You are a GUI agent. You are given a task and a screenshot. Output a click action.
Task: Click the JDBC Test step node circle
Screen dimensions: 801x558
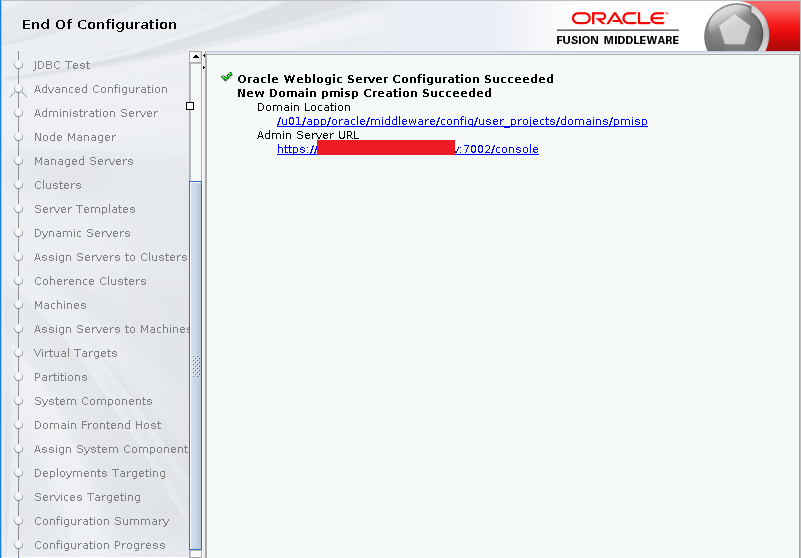[x=18, y=66]
